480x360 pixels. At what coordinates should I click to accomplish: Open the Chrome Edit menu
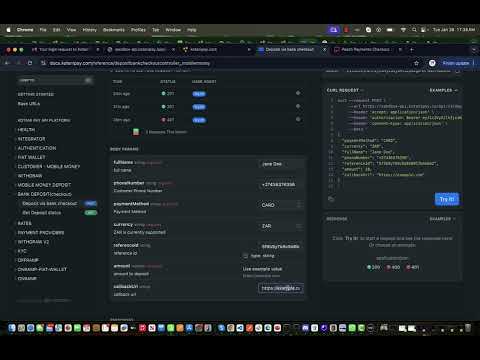click(x=57, y=30)
